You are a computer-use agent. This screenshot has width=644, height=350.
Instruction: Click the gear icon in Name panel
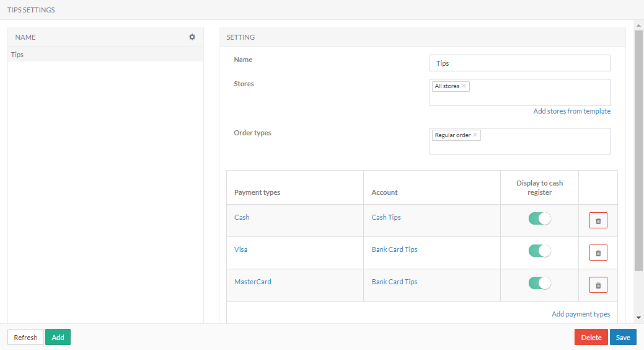pos(192,37)
